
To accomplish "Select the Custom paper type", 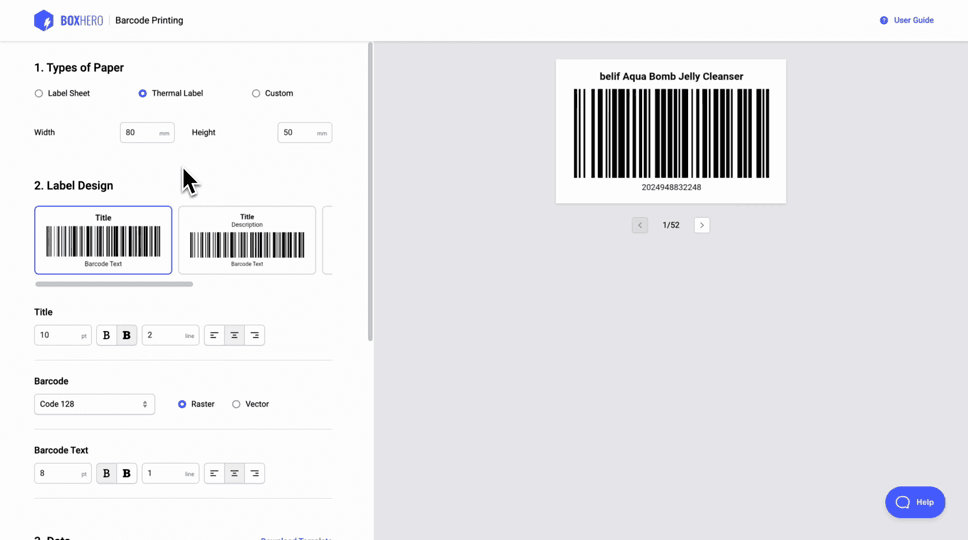I will coord(256,94).
